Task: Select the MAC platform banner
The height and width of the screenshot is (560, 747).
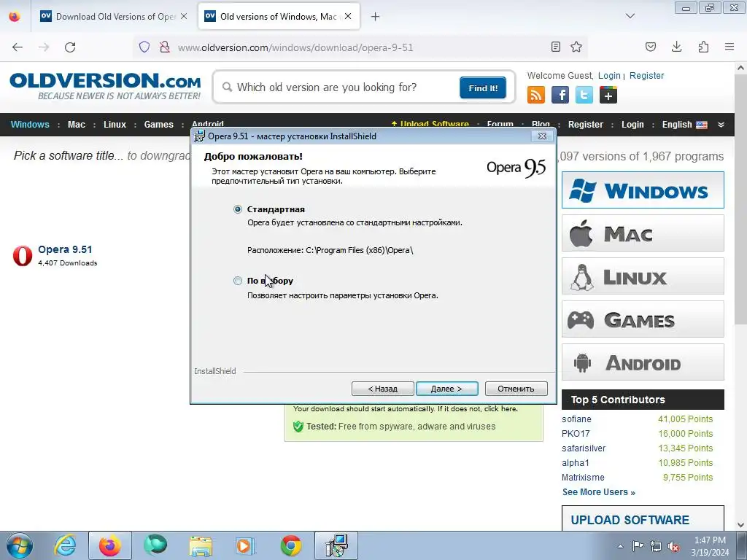Action: click(x=643, y=233)
